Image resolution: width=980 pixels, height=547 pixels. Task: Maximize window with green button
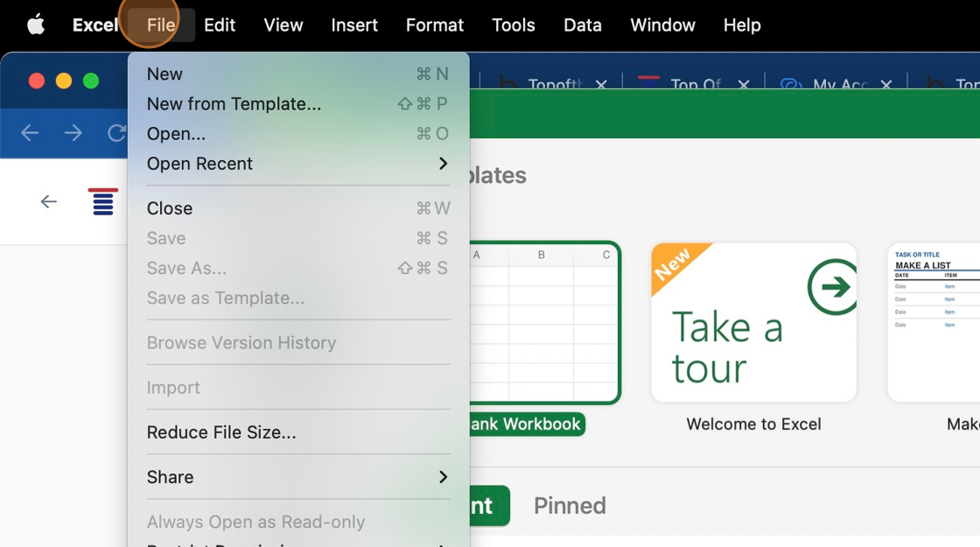pyautogui.click(x=91, y=81)
